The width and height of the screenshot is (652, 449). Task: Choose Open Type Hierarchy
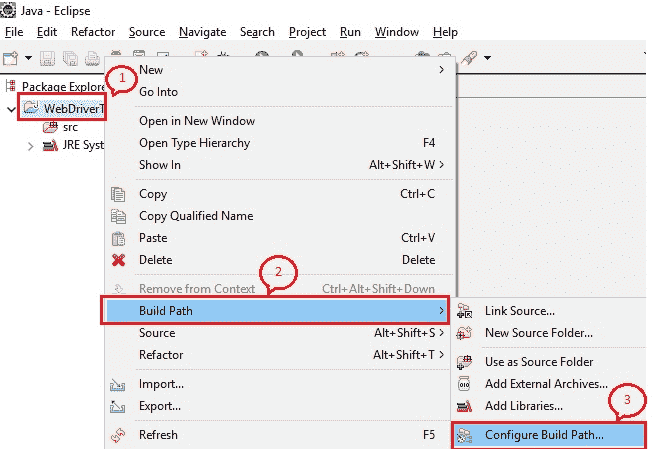[195, 143]
